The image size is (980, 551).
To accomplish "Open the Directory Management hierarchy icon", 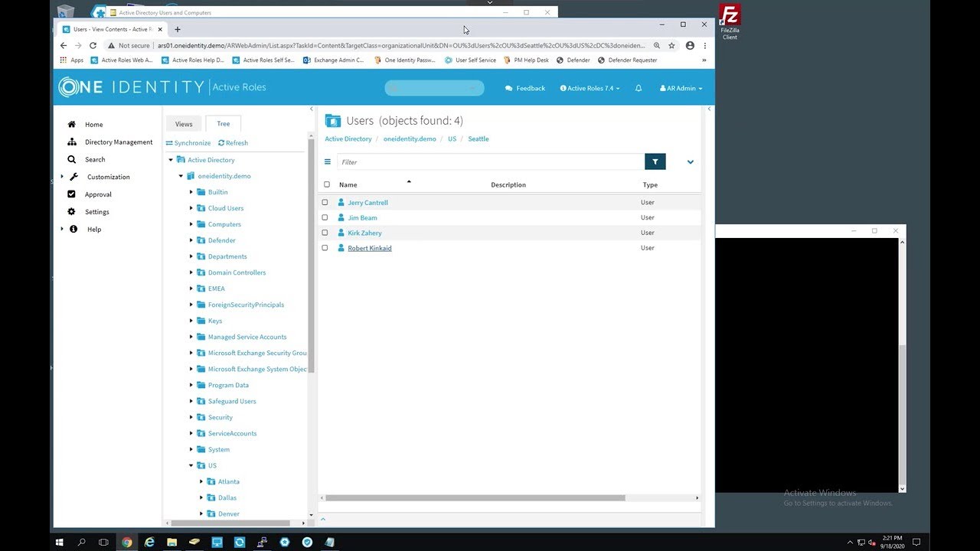I will click(71, 142).
